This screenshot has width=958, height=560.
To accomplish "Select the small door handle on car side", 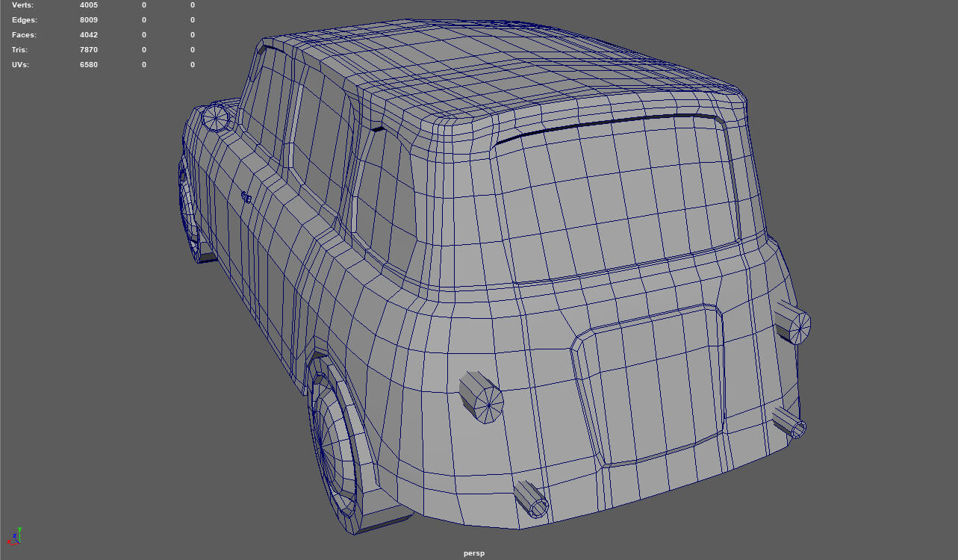I will pyautogui.click(x=246, y=198).
